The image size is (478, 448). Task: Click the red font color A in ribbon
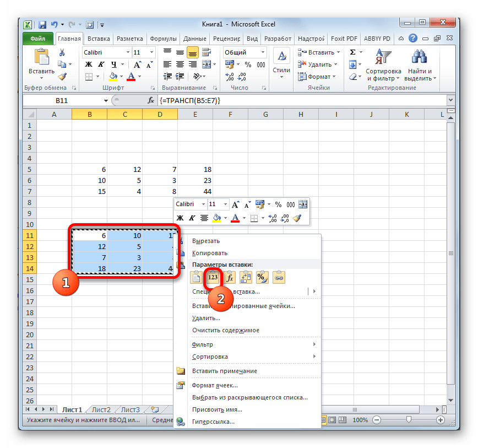coord(132,77)
